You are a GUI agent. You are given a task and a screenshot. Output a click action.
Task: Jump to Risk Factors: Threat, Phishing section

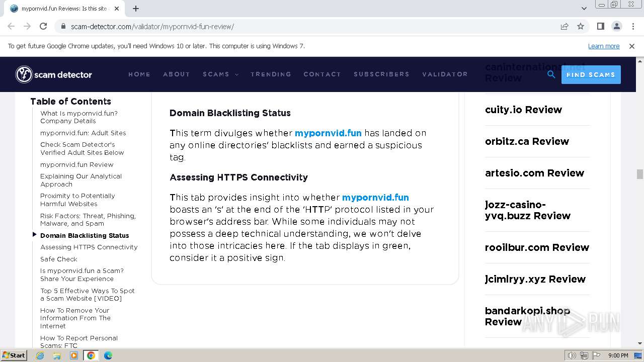click(x=88, y=220)
